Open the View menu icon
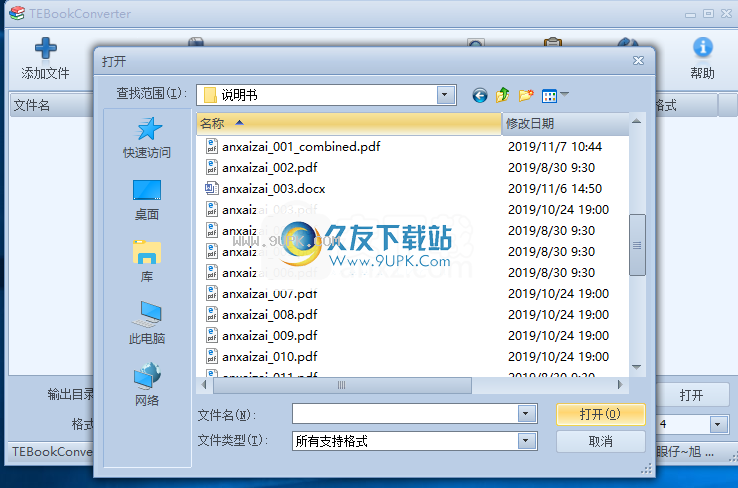This screenshot has width=738, height=488. tap(549, 96)
